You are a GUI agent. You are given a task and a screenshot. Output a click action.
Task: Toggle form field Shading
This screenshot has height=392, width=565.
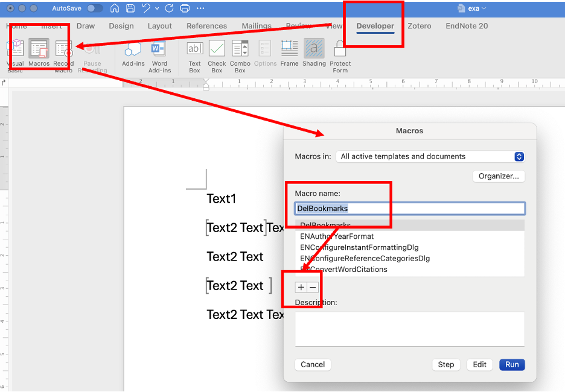[314, 49]
